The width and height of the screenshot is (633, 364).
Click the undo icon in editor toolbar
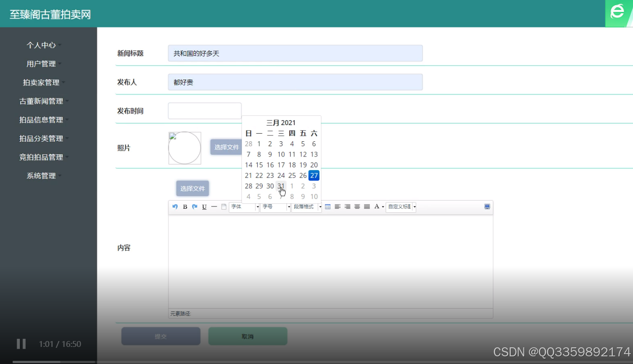(175, 207)
